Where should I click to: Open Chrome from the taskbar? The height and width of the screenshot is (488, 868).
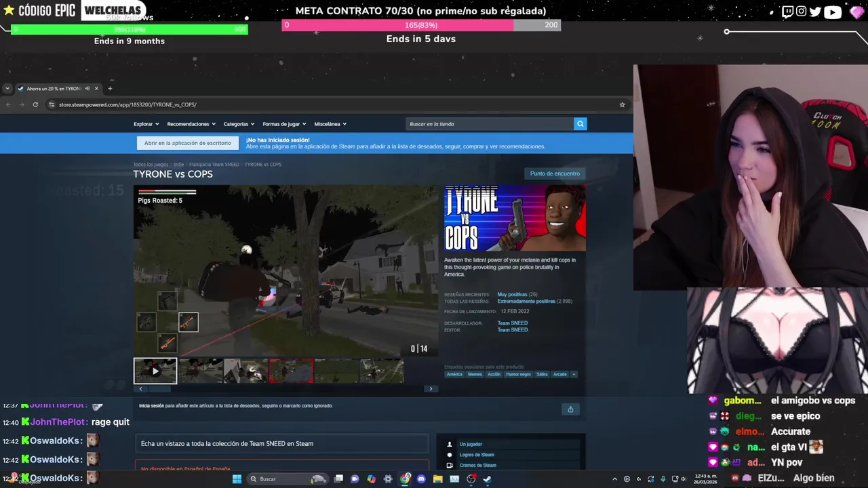405,479
